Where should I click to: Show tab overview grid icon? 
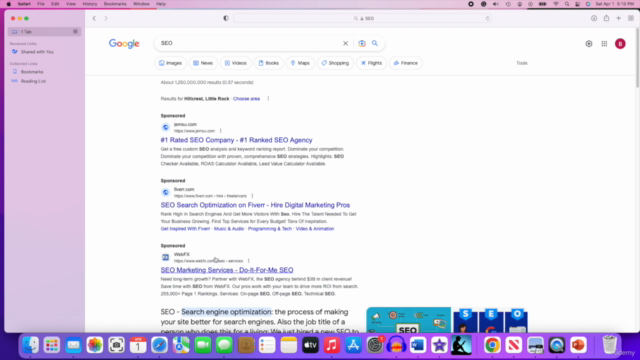(x=631, y=18)
